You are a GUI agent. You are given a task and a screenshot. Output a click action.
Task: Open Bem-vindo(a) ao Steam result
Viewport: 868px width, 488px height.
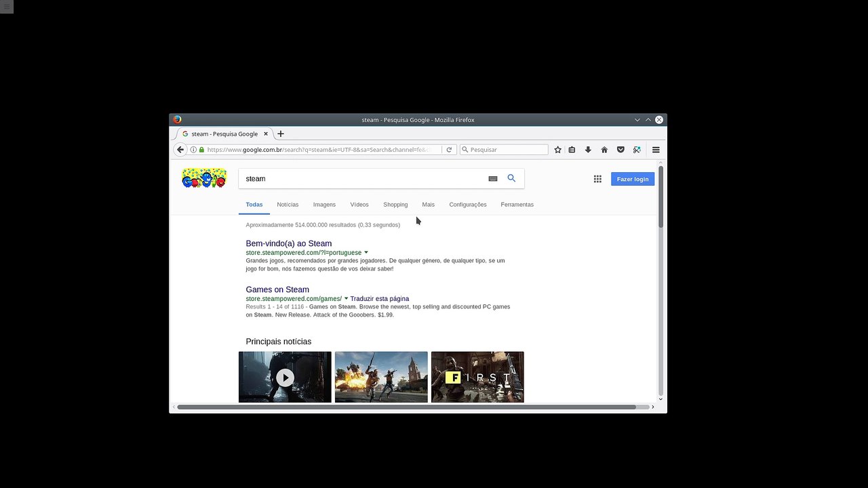pos(289,243)
